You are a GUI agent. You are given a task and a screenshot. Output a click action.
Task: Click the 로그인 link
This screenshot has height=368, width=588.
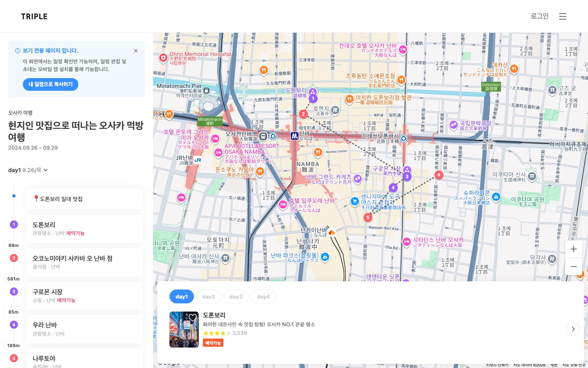[539, 16]
